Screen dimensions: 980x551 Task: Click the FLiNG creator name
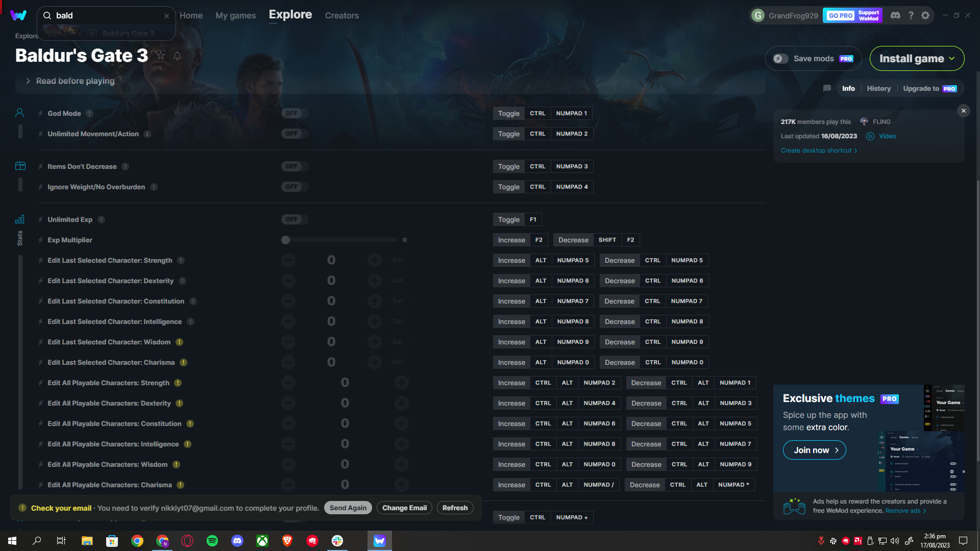coord(881,122)
